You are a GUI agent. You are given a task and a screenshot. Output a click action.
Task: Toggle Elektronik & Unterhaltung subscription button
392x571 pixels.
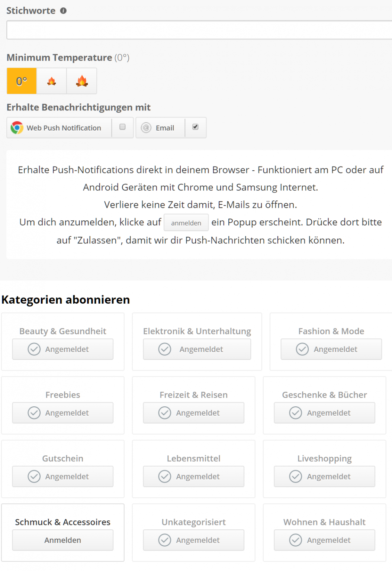[197, 349]
